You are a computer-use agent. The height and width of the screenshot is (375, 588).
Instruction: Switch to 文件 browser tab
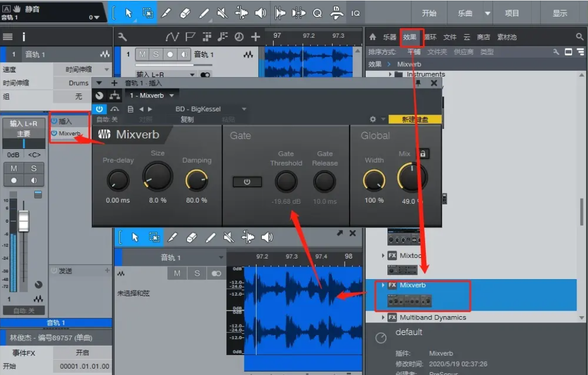[x=450, y=37]
